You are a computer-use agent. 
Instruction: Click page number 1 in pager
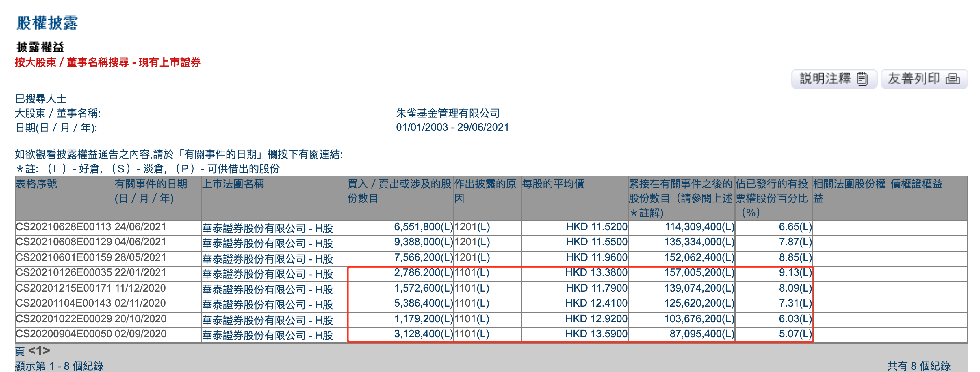click(x=39, y=351)
